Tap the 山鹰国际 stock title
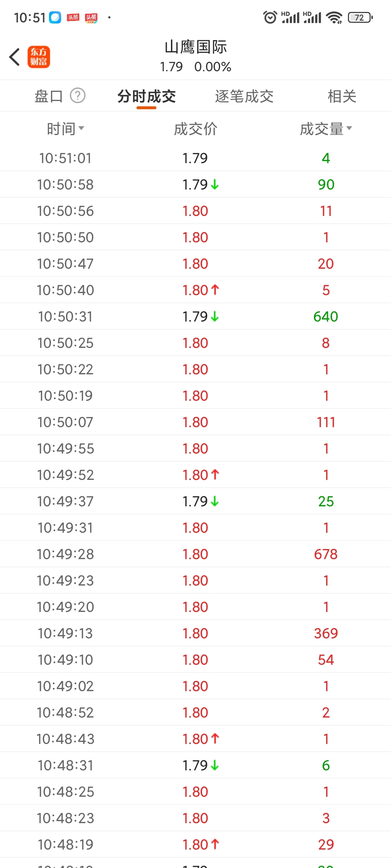 [x=195, y=47]
